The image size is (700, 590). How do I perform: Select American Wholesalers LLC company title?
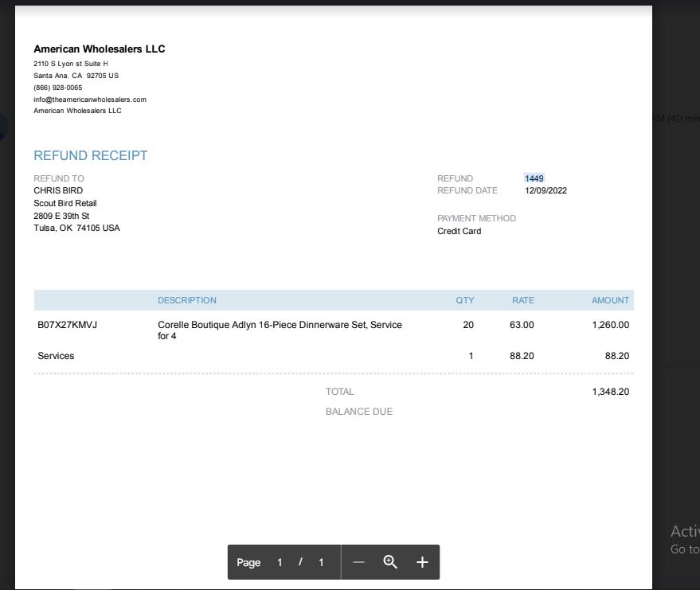coord(99,49)
